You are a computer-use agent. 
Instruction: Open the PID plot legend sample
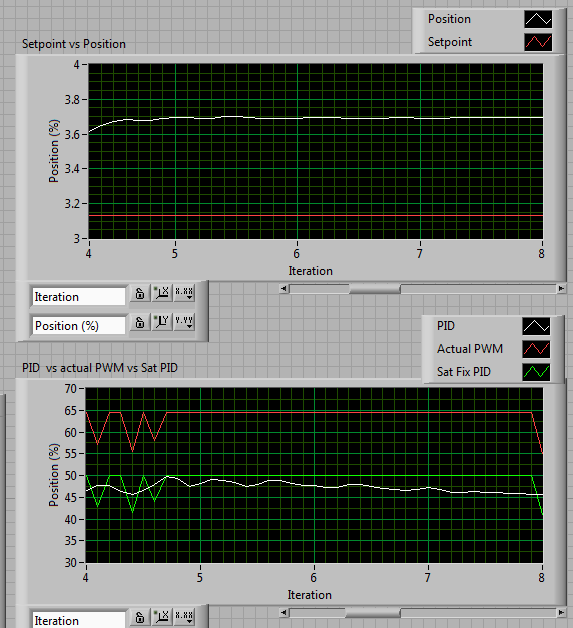[x=536, y=326]
